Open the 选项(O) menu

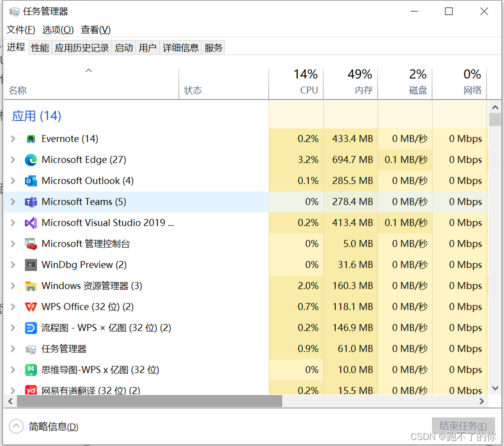58,30
